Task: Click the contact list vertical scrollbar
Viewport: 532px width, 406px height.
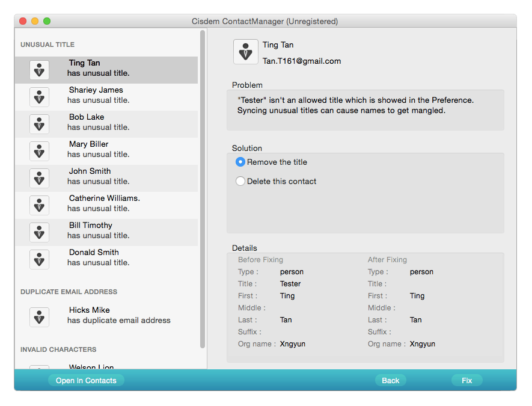Action: (x=203, y=189)
